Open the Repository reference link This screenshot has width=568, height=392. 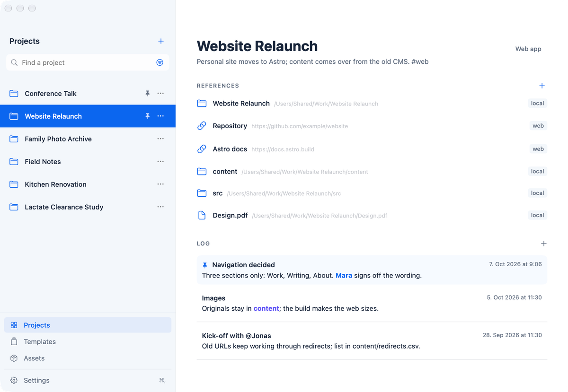(x=372, y=126)
